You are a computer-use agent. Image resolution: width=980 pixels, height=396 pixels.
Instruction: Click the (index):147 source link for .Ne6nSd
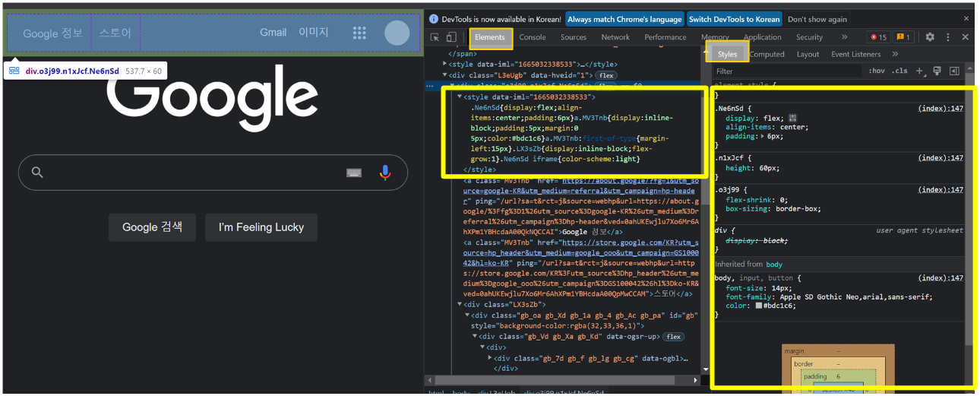tap(940, 108)
